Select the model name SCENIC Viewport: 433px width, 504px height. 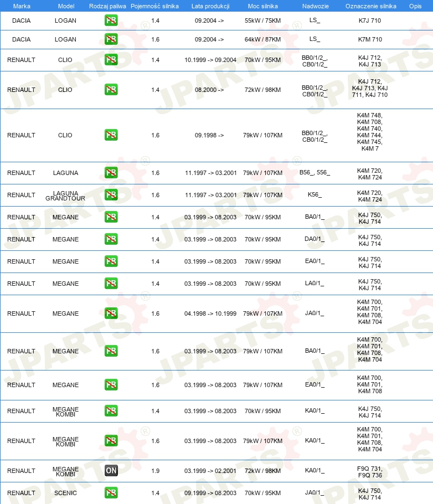point(65,493)
